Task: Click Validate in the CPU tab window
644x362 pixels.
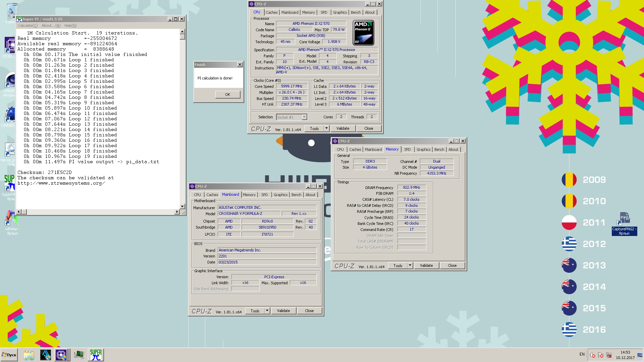Action: (x=343, y=128)
